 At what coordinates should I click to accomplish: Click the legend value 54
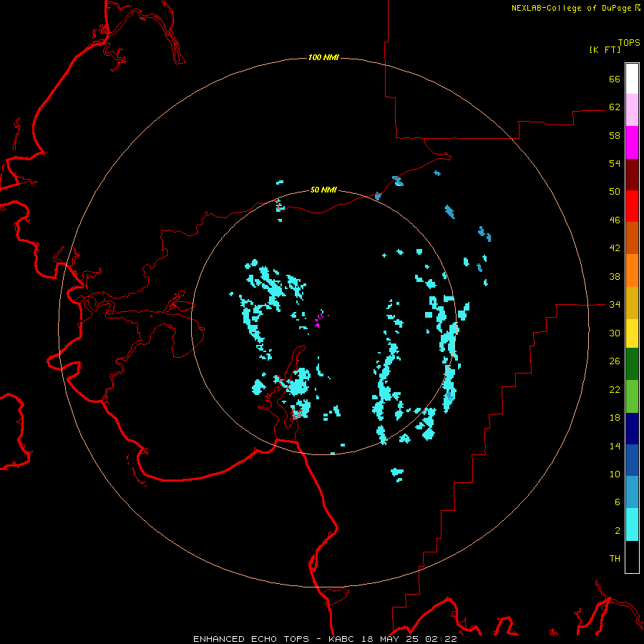(x=615, y=163)
